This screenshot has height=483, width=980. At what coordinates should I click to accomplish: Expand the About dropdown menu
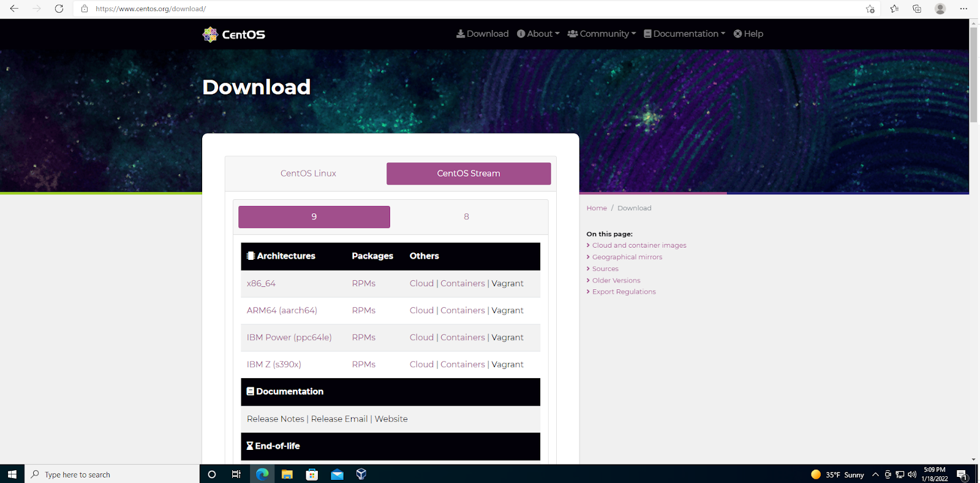538,34
